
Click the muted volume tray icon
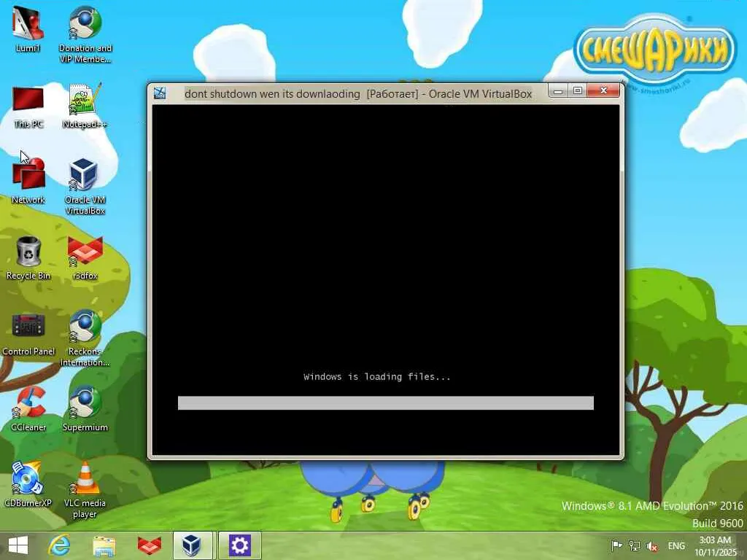pyautogui.click(x=652, y=545)
